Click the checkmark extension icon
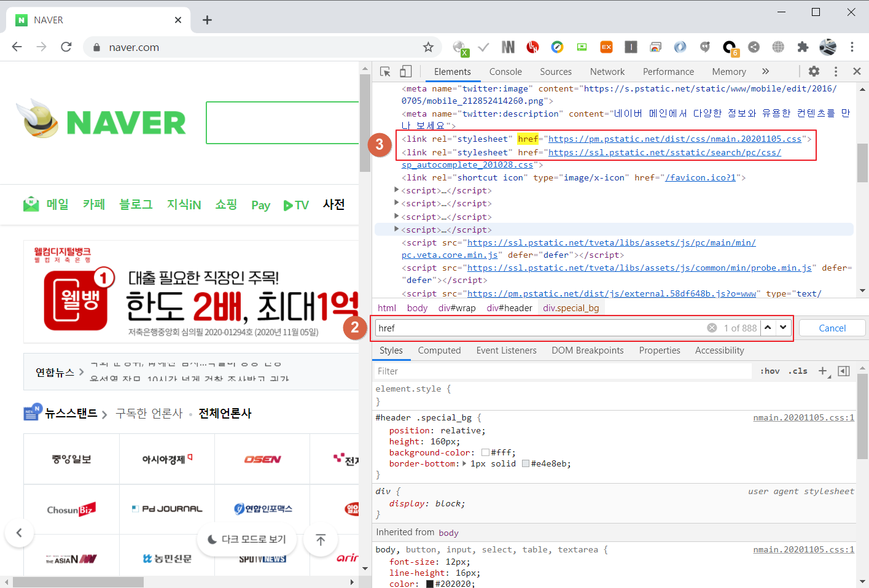 (484, 47)
